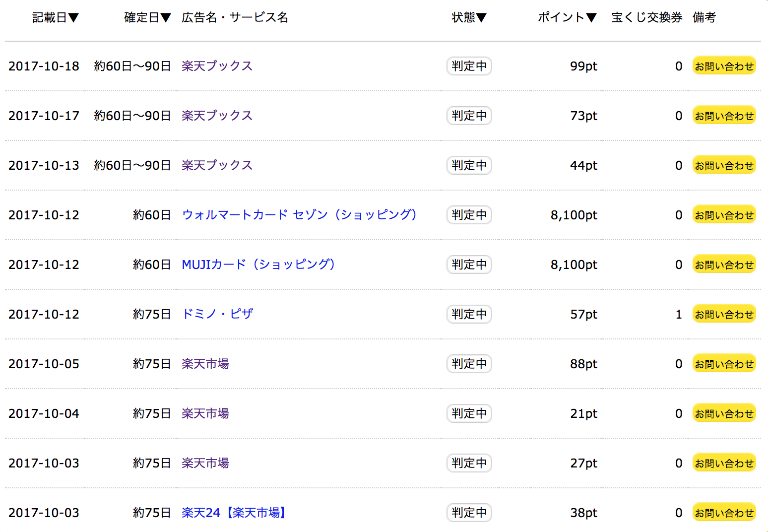The image size is (768, 532).
Task: Click お問い合わせ for the ドミノ・ピザ row
Action: (724, 314)
